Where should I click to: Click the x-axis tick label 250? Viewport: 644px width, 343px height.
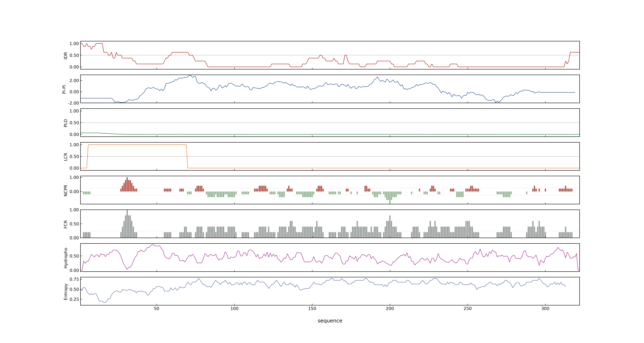click(467, 309)
